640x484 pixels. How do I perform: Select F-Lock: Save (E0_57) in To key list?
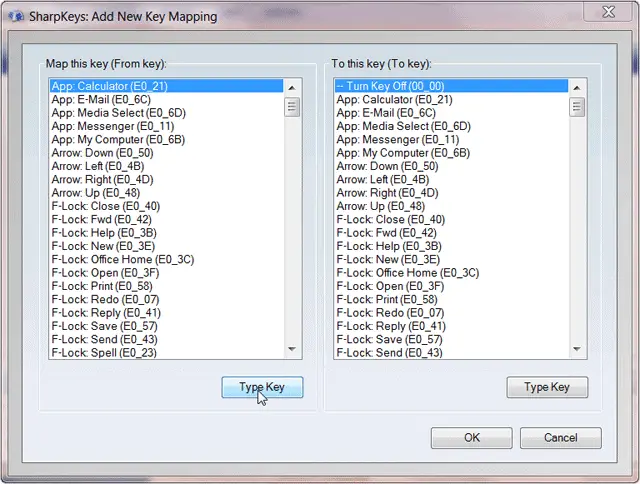(451, 340)
